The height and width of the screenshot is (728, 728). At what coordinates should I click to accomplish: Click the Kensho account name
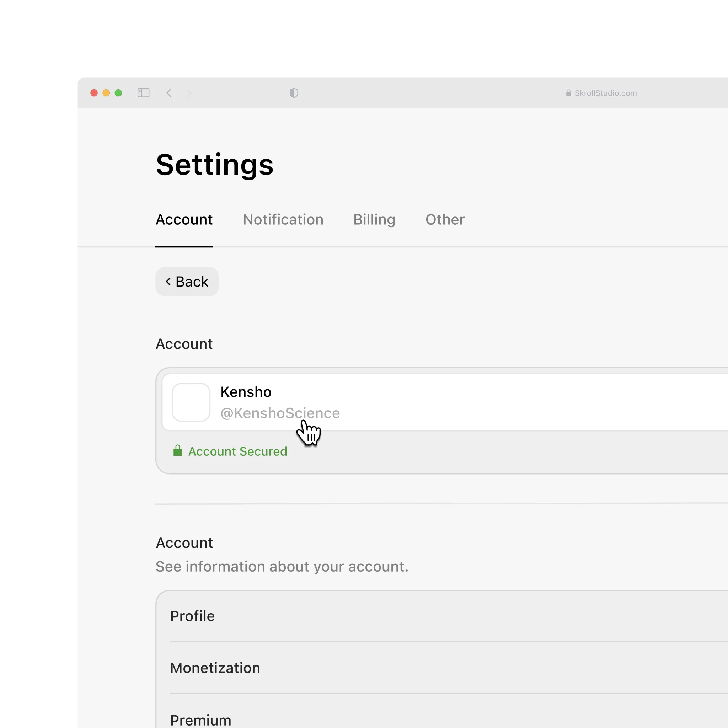coord(246,392)
